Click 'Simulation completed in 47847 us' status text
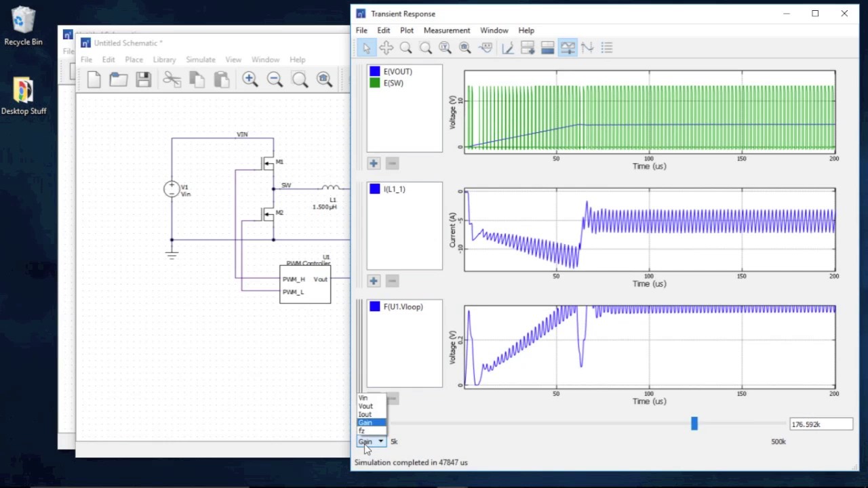This screenshot has width=868, height=488. click(x=411, y=462)
